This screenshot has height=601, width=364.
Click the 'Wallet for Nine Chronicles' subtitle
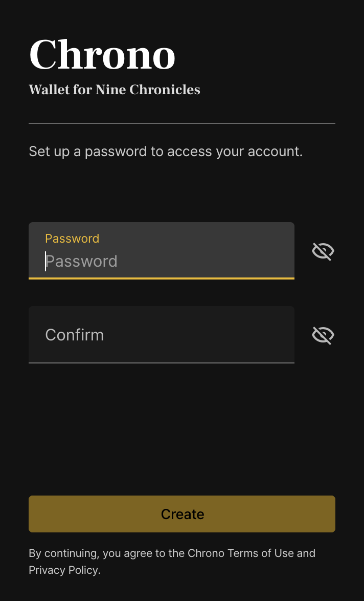tap(115, 90)
